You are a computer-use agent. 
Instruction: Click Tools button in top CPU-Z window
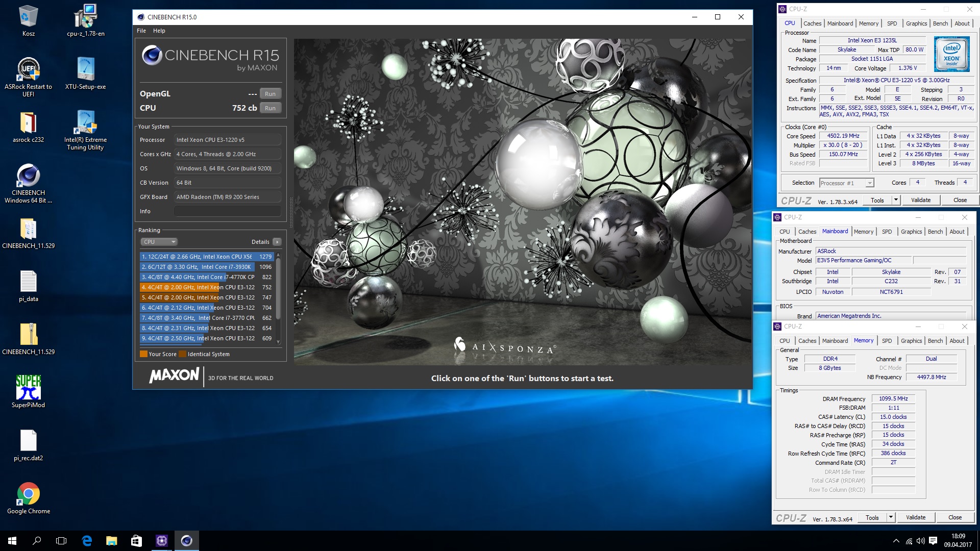(877, 200)
